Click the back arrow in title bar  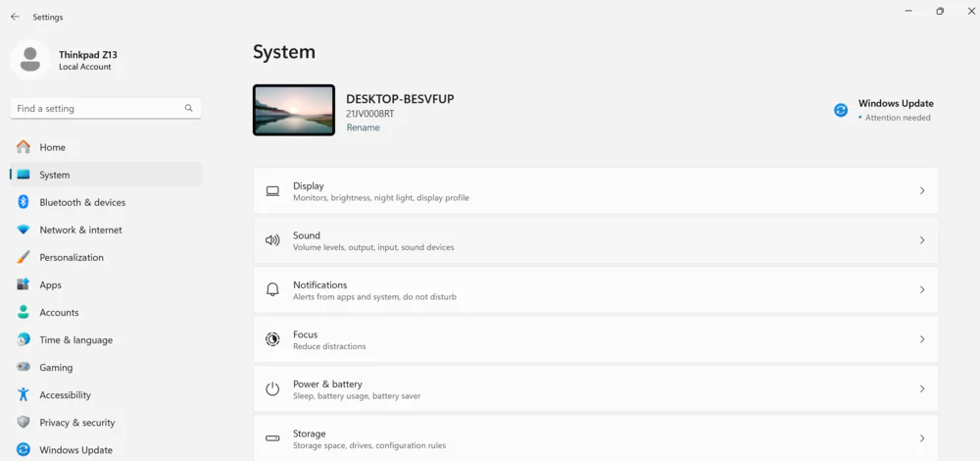(x=15, y=17)
